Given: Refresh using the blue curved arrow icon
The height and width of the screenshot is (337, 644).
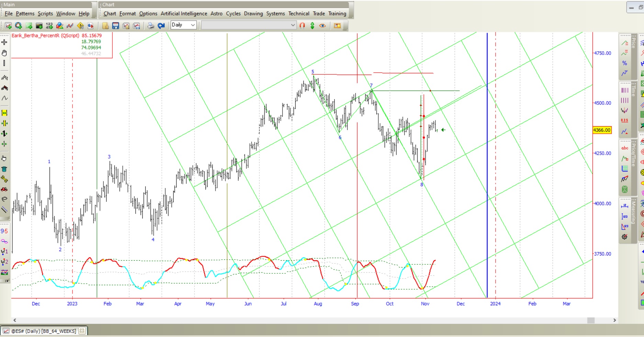Looking at the screenshot, I should click(161, 26).
